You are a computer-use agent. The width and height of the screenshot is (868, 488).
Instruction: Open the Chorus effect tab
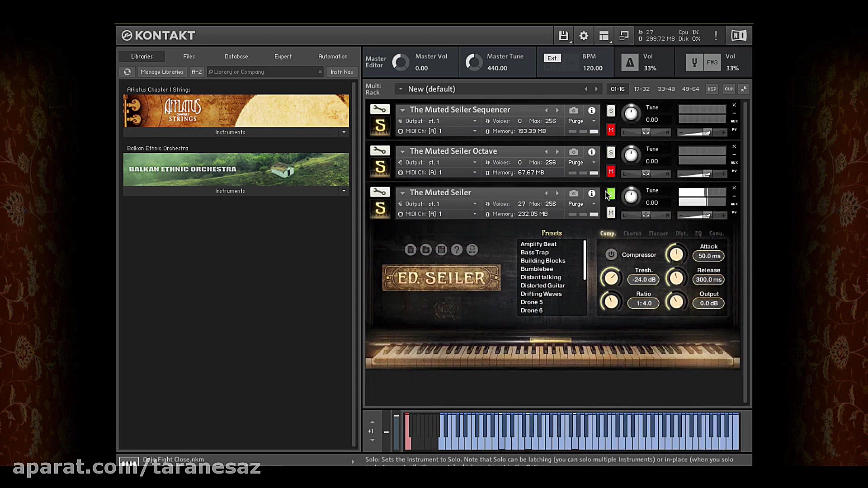tap(632, 234)
